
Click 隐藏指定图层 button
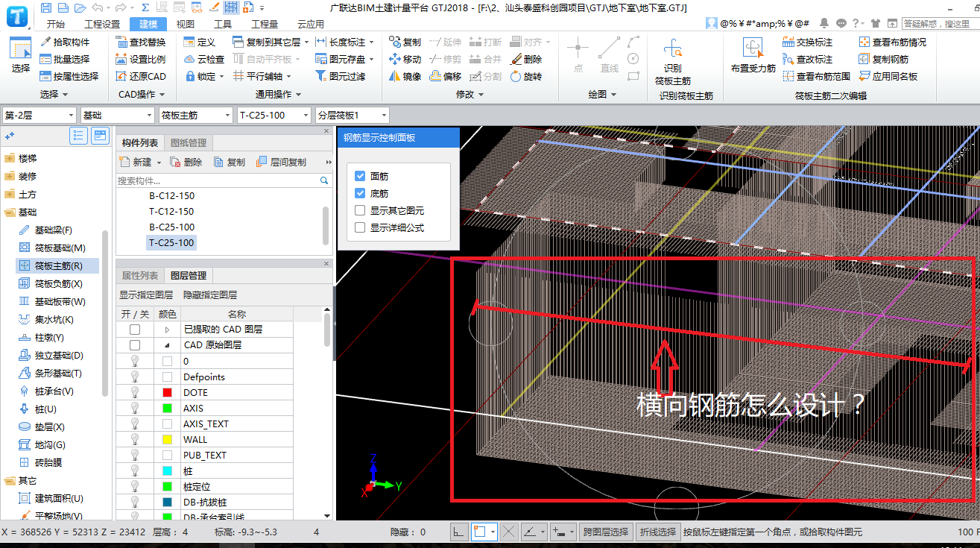[210, 295]
